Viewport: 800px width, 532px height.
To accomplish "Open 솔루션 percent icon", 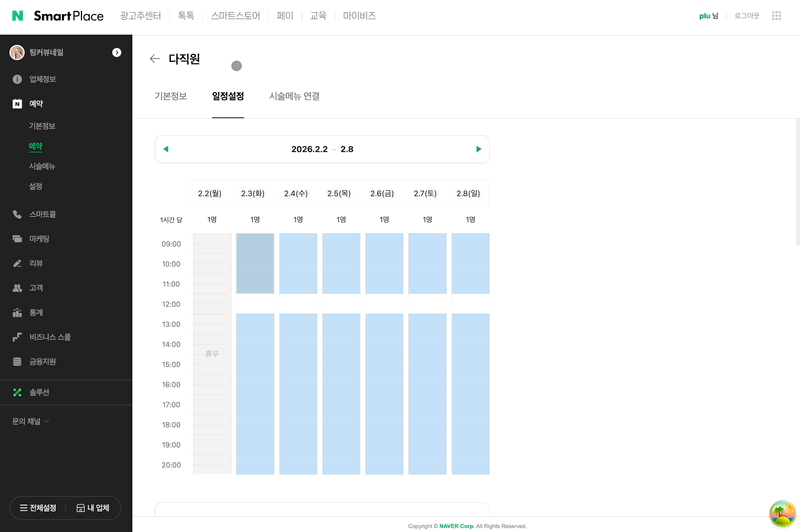I will tap(17, 392).
